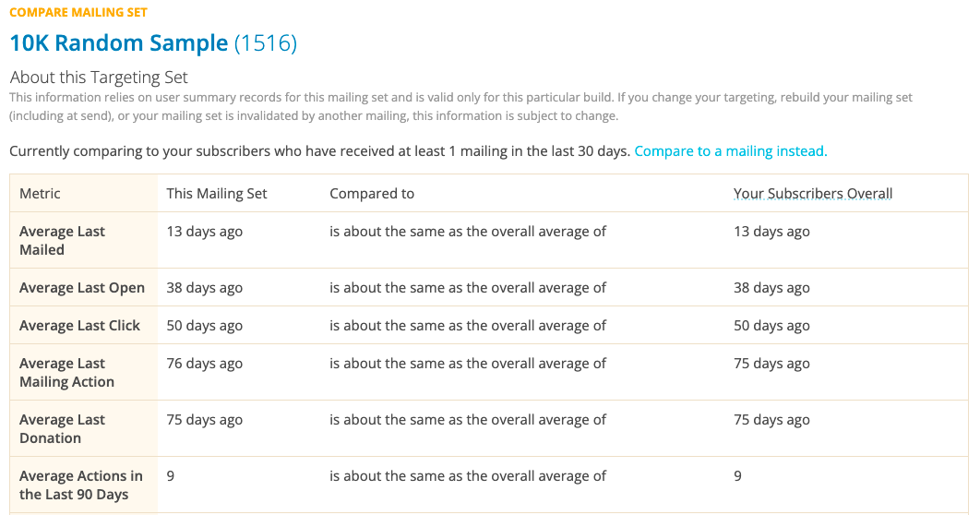The height and width of the screenshot is (515, 980).
Task: Click the comparison text in Average Last Donation row
Action: 468,420
